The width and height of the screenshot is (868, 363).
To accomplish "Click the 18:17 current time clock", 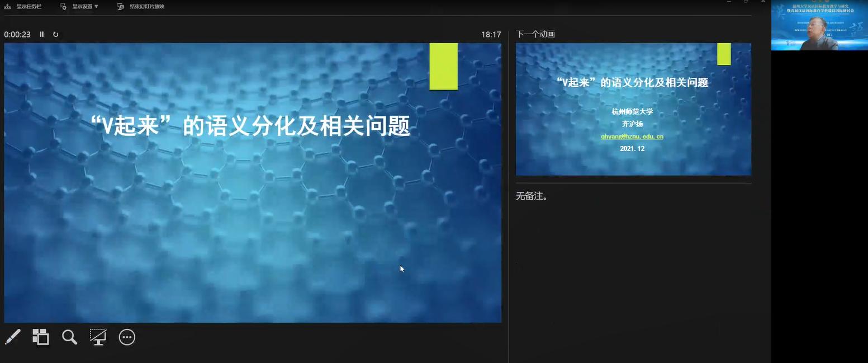I will 491,34.
